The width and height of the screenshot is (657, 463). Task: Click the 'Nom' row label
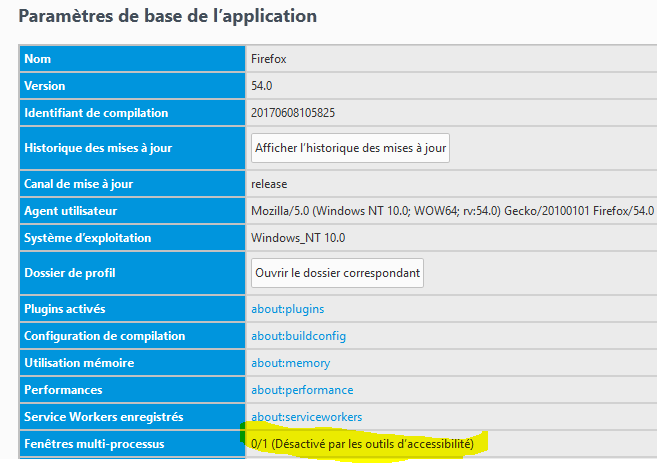click(x=37, y=59)
